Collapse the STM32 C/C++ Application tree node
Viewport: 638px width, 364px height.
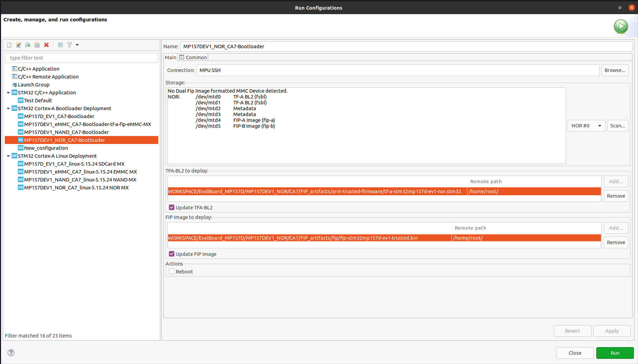coord(8,93)
